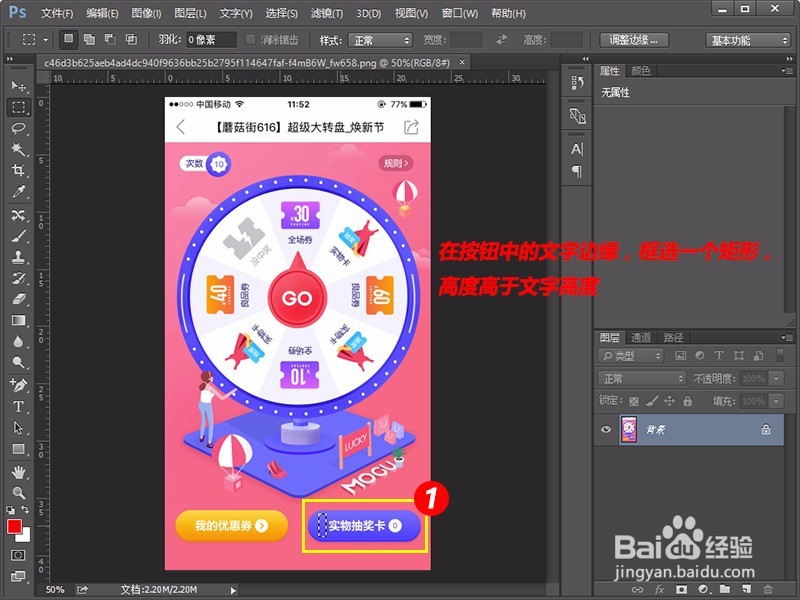Open the 图像(I) menu

pos(146,13)
